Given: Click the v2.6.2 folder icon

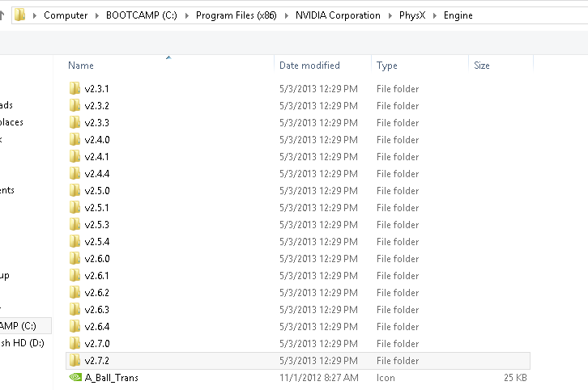Looking at the screenshot, I should [75, 292].
